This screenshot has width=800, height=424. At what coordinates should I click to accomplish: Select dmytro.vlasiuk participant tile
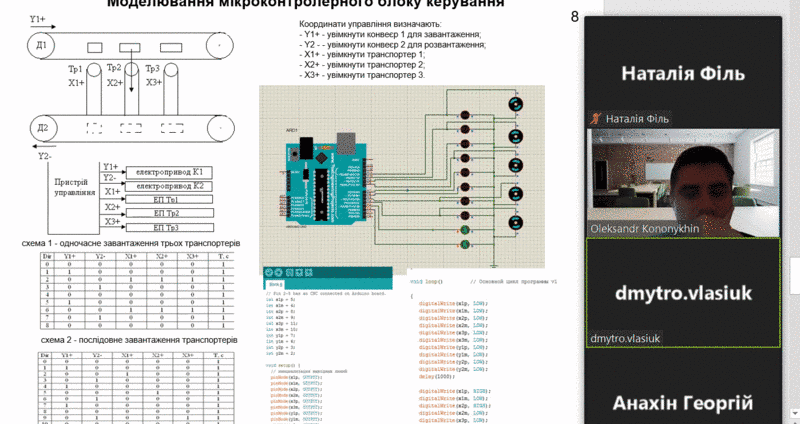[683, 292]
